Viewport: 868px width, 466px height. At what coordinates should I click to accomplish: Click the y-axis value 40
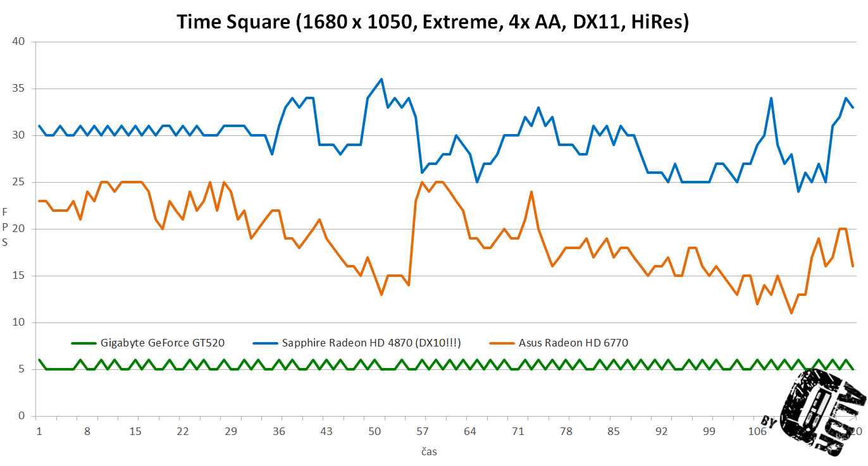18,42
